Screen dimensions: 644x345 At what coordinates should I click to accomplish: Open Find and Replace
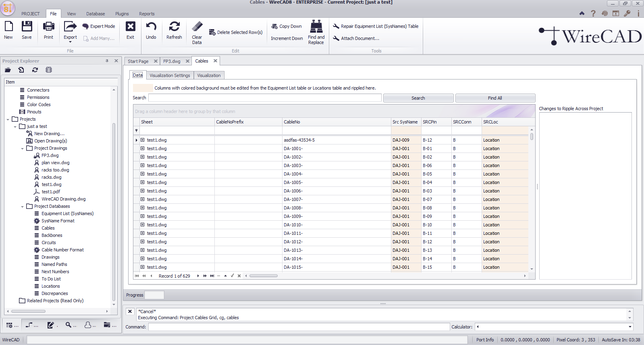[316, 32]
